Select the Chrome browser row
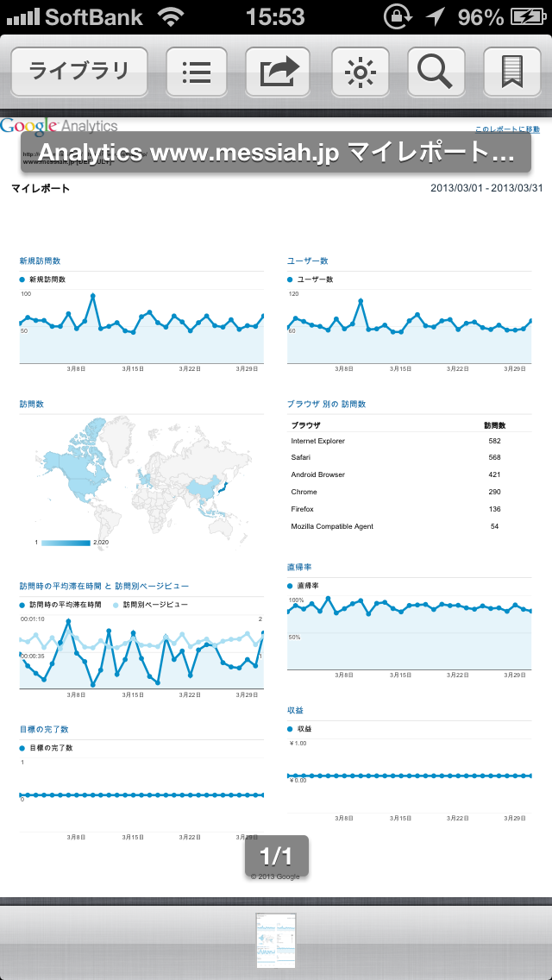The width and height of the screenshot is (552, 980). (x=410, y=492)
